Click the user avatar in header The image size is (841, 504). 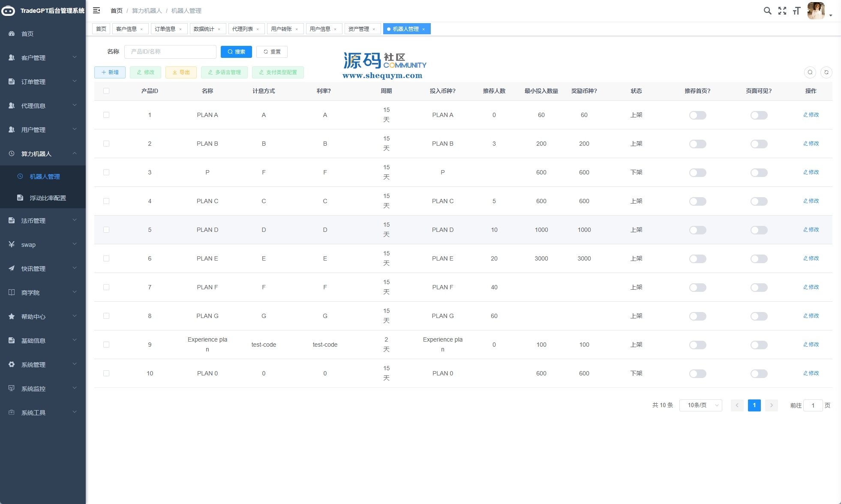[816, 11]
